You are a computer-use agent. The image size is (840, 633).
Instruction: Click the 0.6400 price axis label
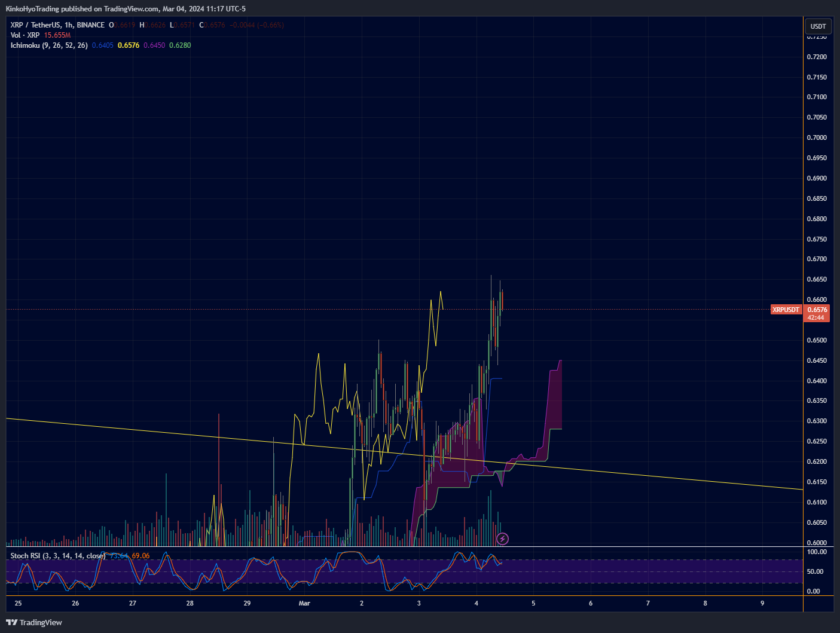pyautogui.click(x=817, y=381)
